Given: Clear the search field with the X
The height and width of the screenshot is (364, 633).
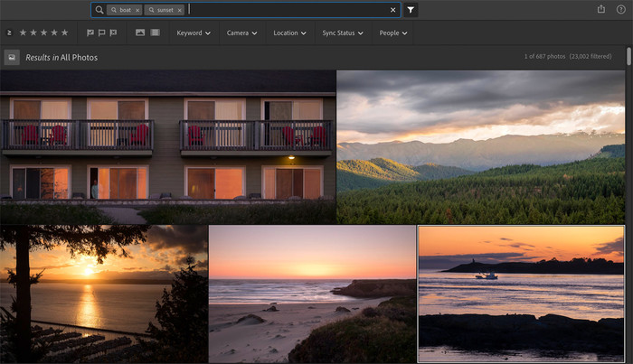Looking at the screenshot, I should [392, 10].
